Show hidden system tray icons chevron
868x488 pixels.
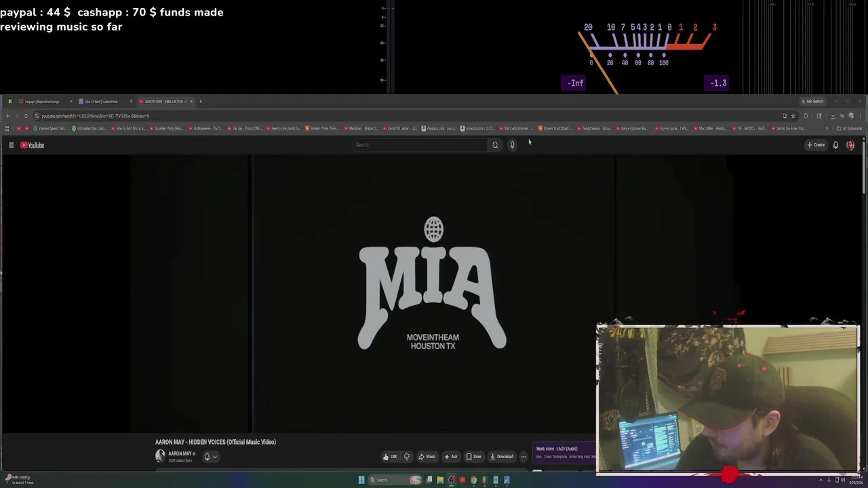821,480
